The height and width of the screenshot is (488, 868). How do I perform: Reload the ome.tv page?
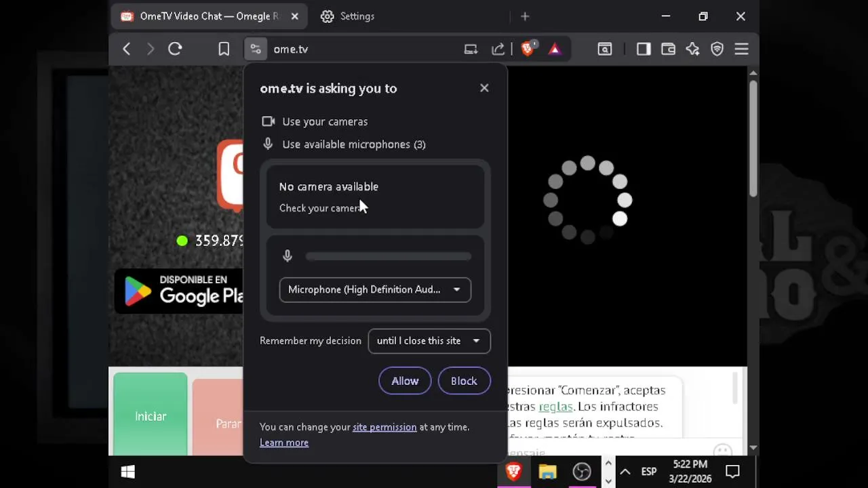(x=175, y=49)
